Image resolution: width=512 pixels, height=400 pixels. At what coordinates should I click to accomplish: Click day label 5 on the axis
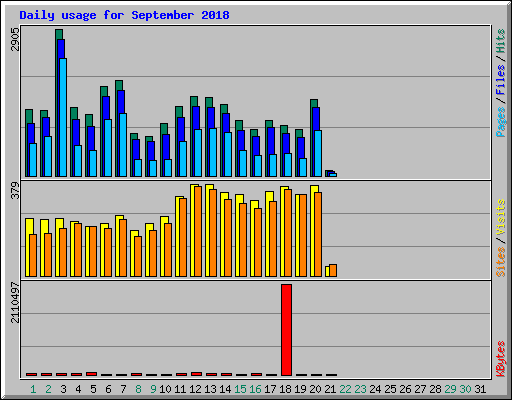tap(93, 389)
